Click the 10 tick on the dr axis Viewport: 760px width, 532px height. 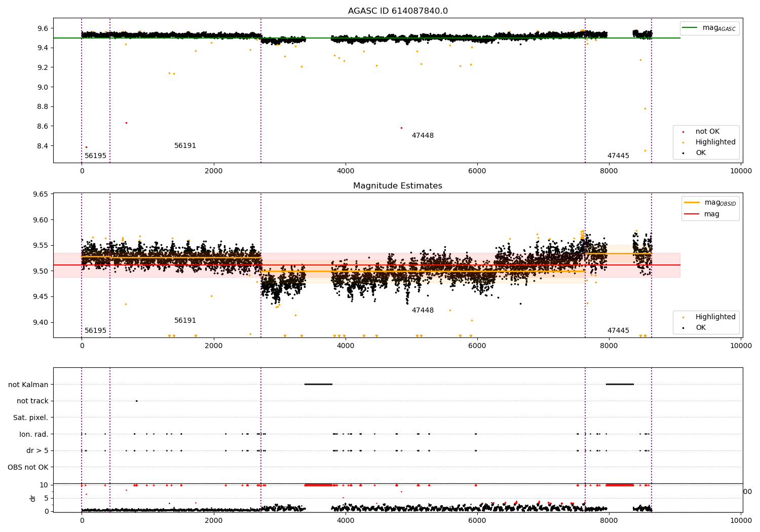(45, 485)
